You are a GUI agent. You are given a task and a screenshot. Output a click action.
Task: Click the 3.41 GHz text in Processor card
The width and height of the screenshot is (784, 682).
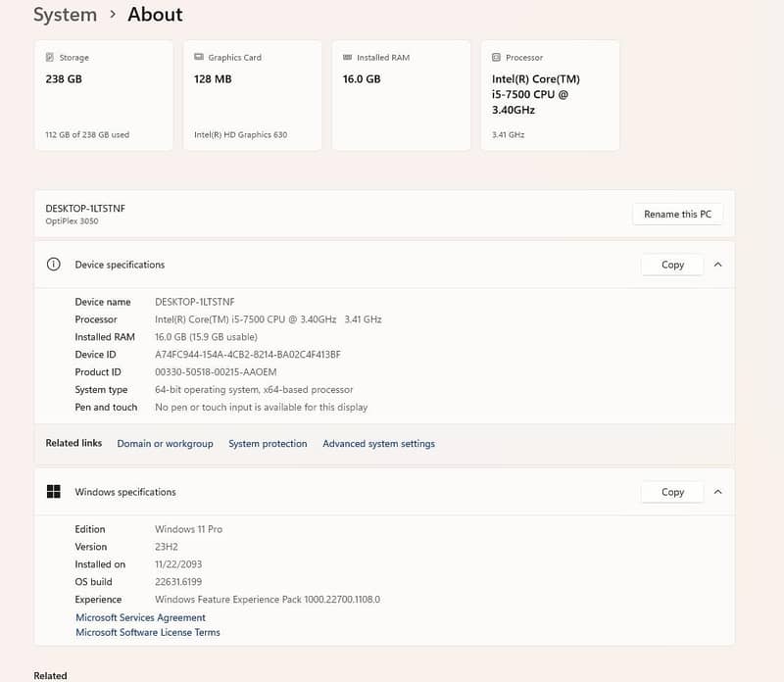(x=508, y=134)
